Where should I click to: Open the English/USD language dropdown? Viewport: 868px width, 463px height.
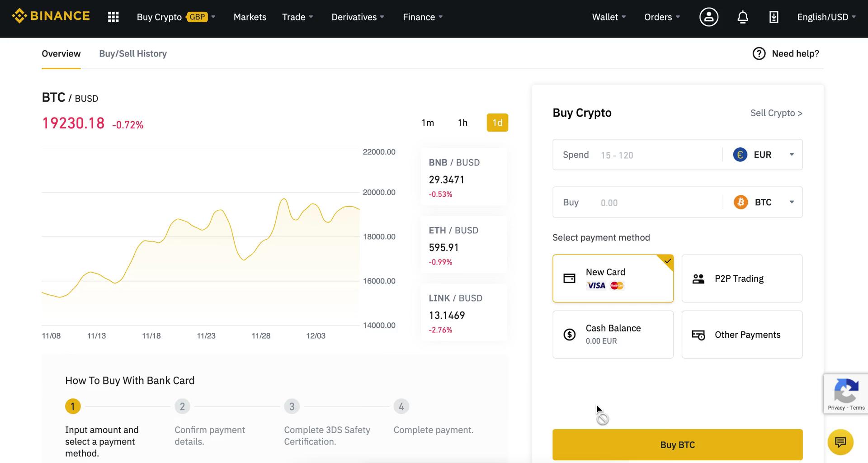coord(826,17)
